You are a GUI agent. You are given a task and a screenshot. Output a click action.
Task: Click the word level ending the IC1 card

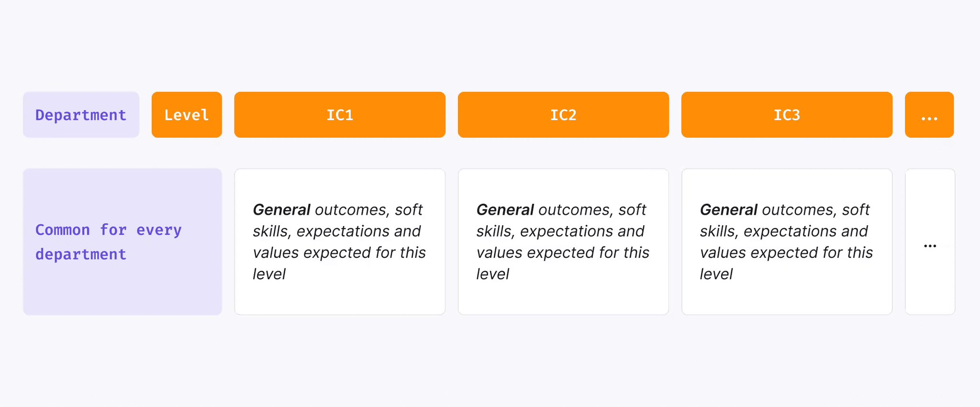coord(269,274)
